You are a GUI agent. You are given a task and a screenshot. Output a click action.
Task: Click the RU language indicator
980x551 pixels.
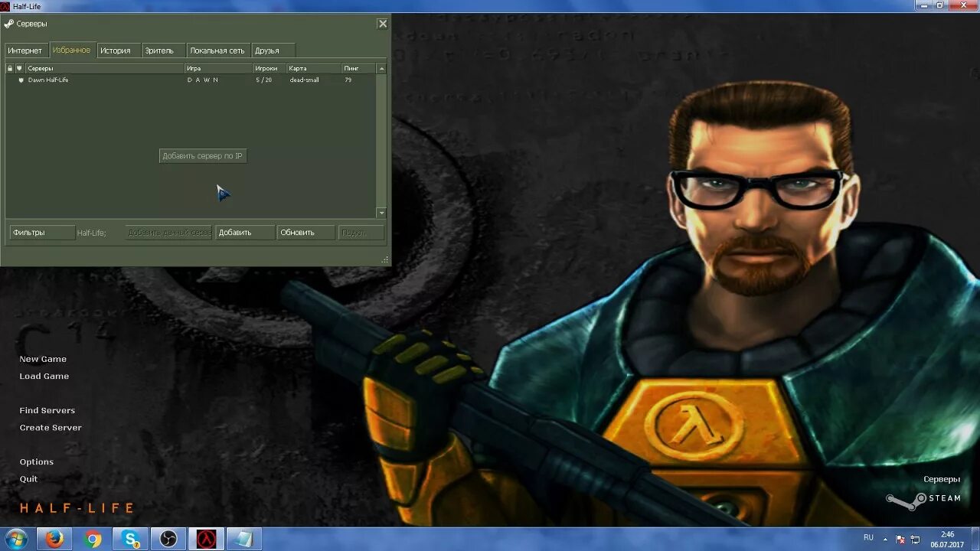click(868, 538)
